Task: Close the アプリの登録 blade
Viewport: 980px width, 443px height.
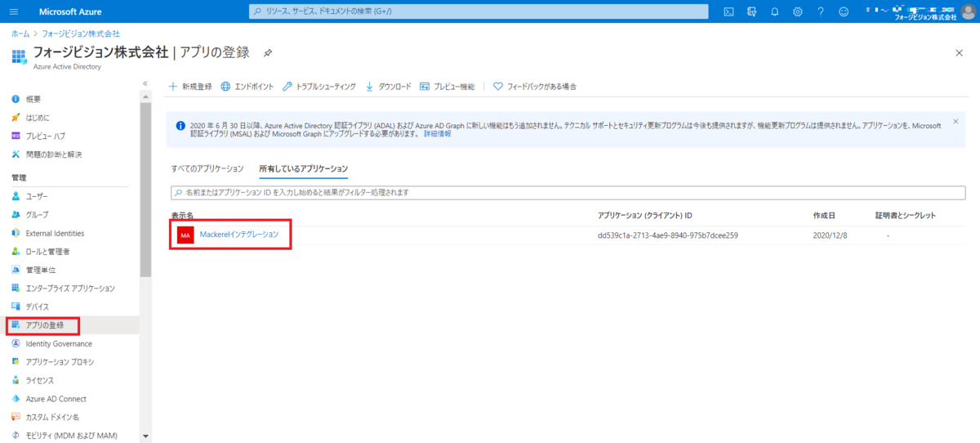Action: (x=959, y=52)
